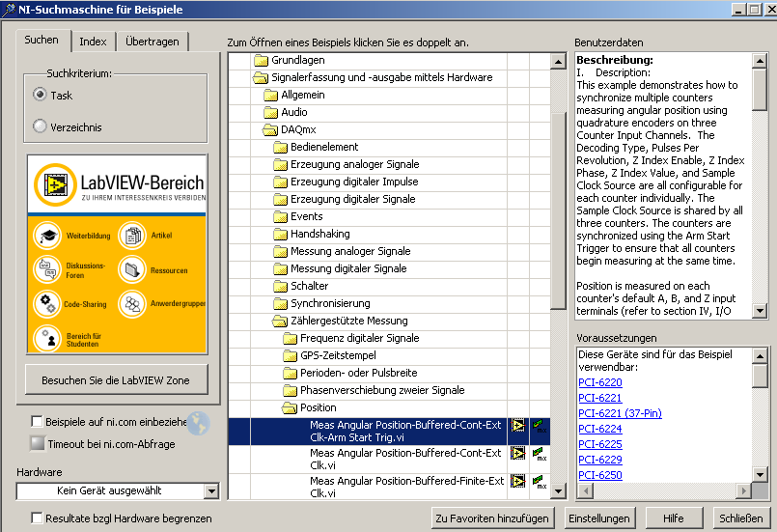
Task: Click DAQmx icon of Buffered-Finite-Ext Clk.vi row
Action: click(540, 482)
